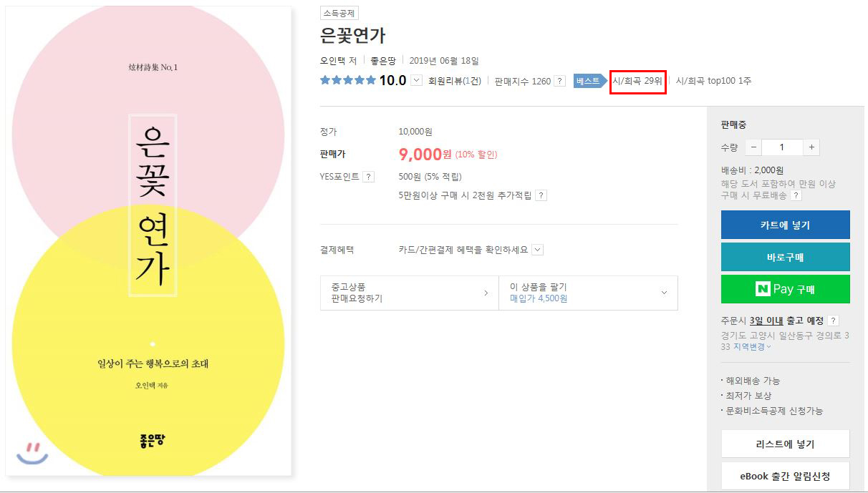This screenshot has width=868, height=493.
Task: Click the five-star rating icons
Action: [348, 80]
